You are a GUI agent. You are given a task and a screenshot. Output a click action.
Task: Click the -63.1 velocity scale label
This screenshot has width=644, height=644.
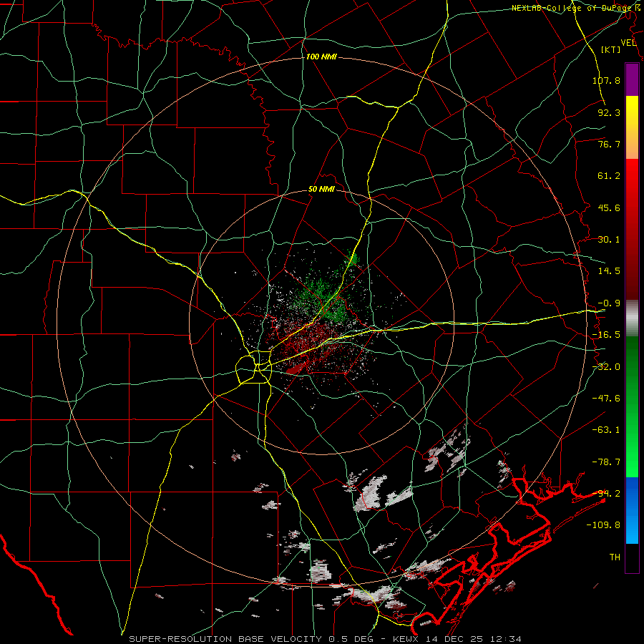click(606, 430)
